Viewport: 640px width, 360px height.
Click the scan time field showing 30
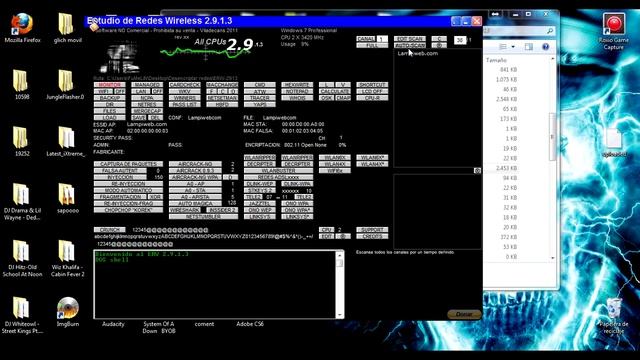pyautogui.click(x=460, y=40)
